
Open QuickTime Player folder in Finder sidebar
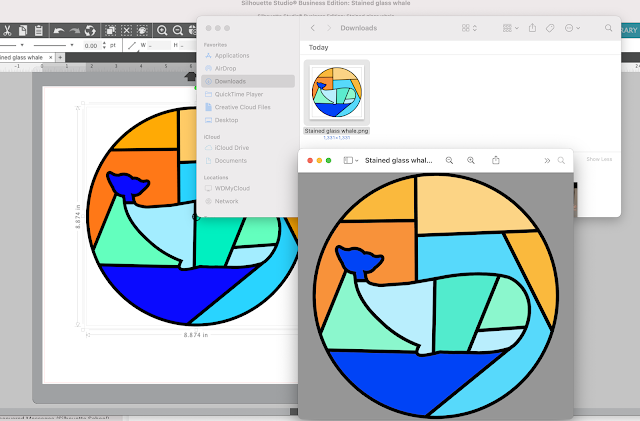pyautogui.click(x=248, y=94)
